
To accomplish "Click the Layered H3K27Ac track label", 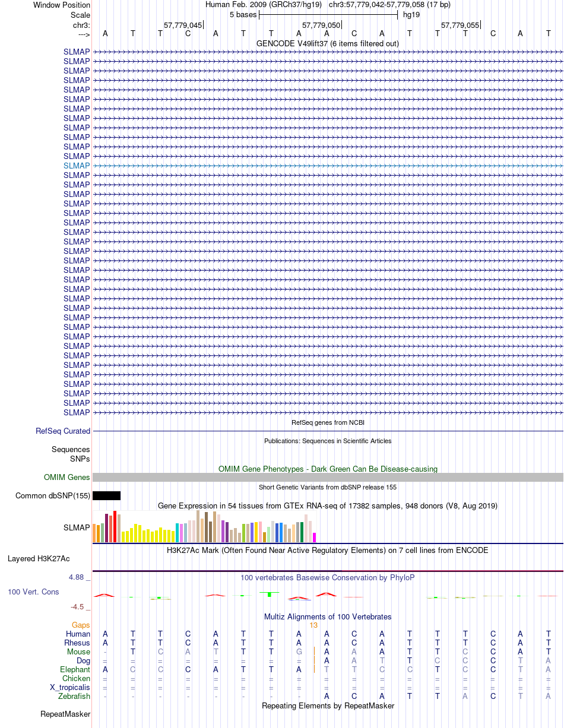I will 39,558.
